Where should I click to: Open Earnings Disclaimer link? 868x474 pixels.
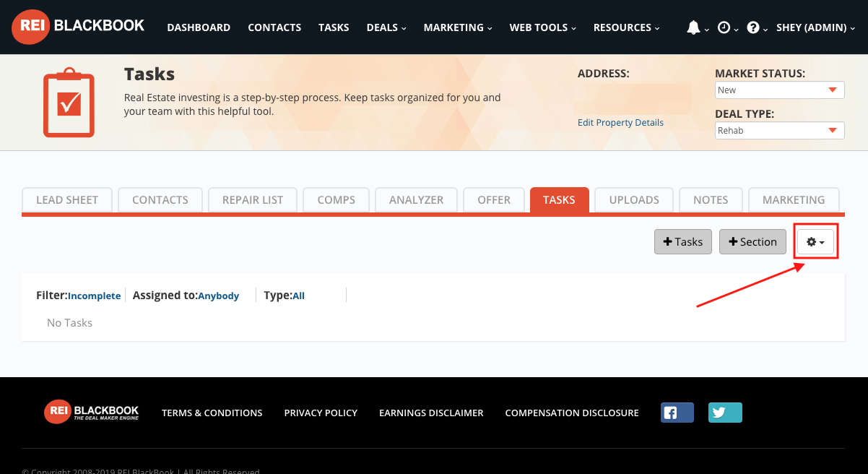tap(431, 413)
